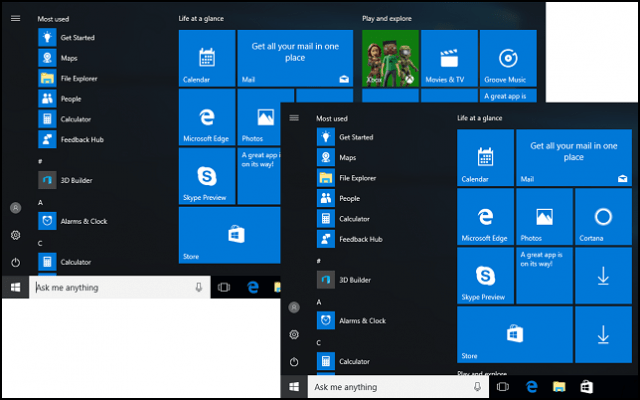Open the Mail tile in the back Start menu
Image resolution: width=640 pixels, height=400 pixels.
click(295, 58)
